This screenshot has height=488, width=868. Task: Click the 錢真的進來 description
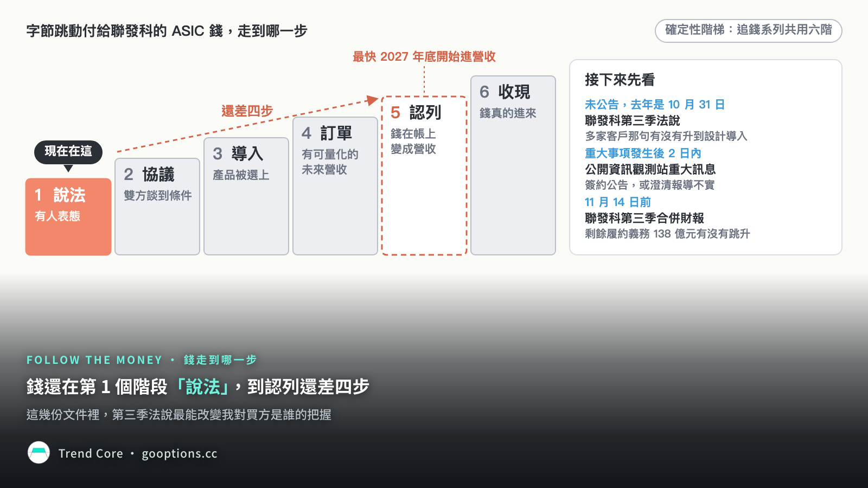pos(508,113)
